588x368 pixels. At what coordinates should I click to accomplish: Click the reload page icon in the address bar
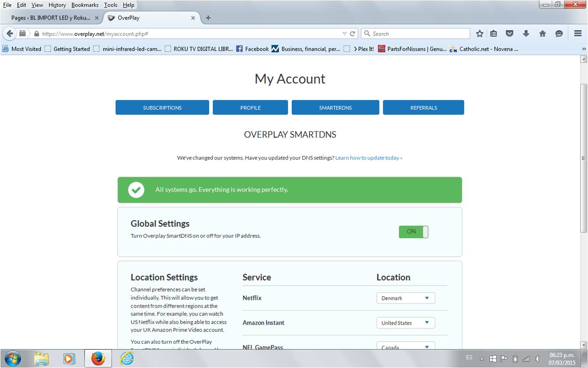353,33
